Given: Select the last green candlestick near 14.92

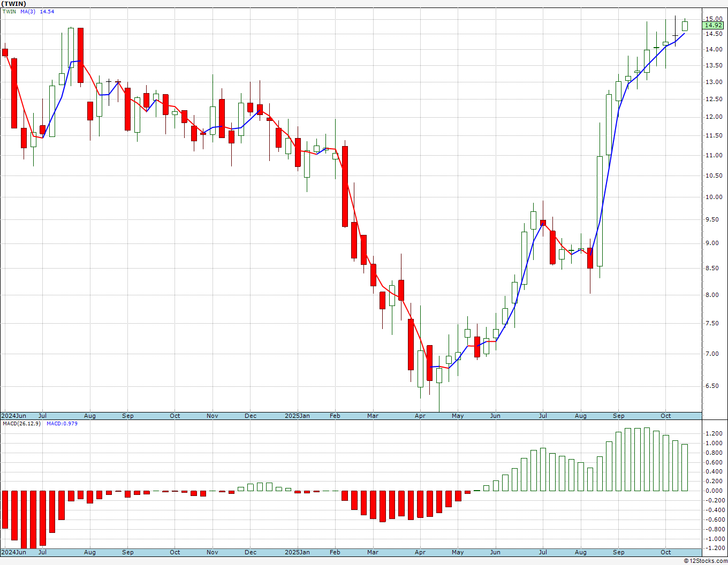Looking at the screenshot, I should click(685, 26).
